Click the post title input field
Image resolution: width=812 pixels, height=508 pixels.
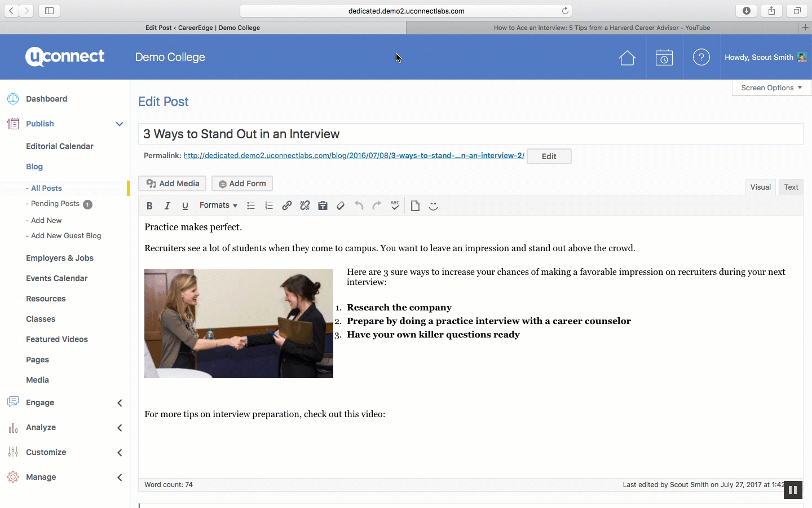pos(470,134)
